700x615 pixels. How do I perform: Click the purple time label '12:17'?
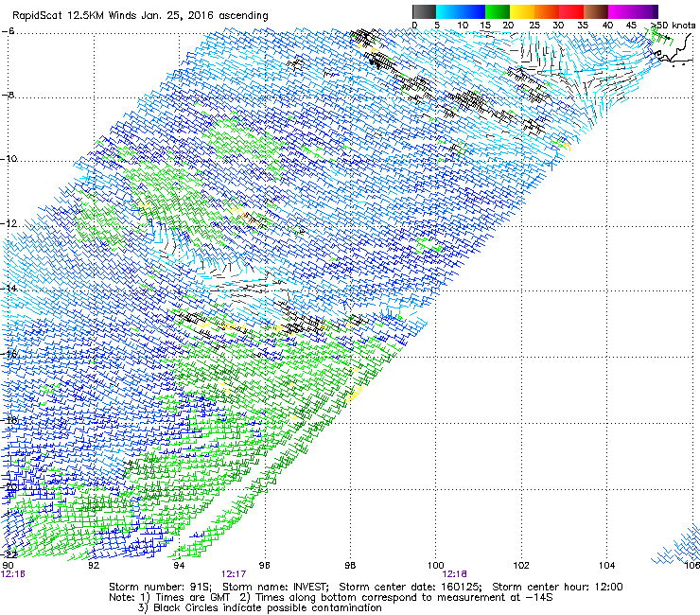[234, 574]
